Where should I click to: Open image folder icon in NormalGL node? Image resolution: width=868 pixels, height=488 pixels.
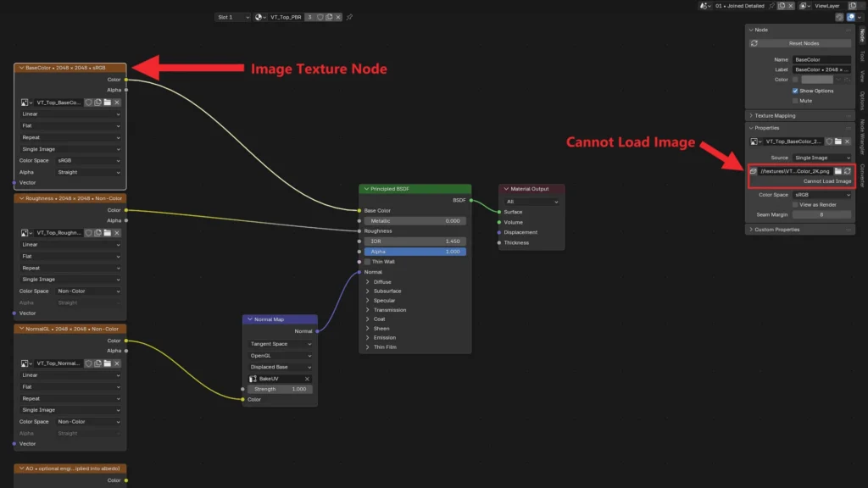coord(108,363)
